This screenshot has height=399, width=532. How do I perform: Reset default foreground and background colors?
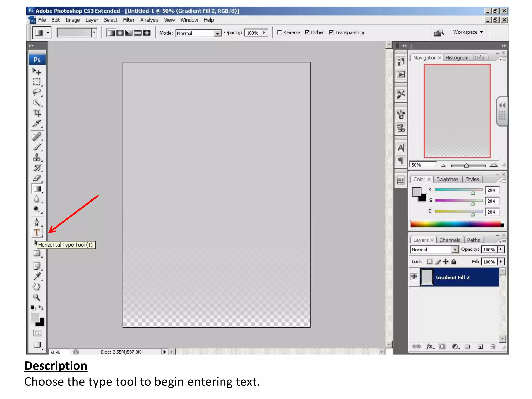point(33,308)
